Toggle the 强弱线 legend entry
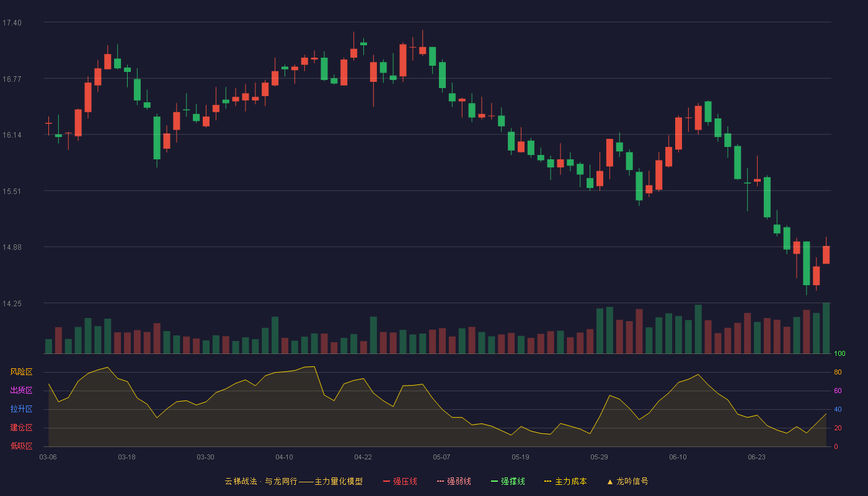This screenshot has height=496, width=868. (x=454, y=481)
